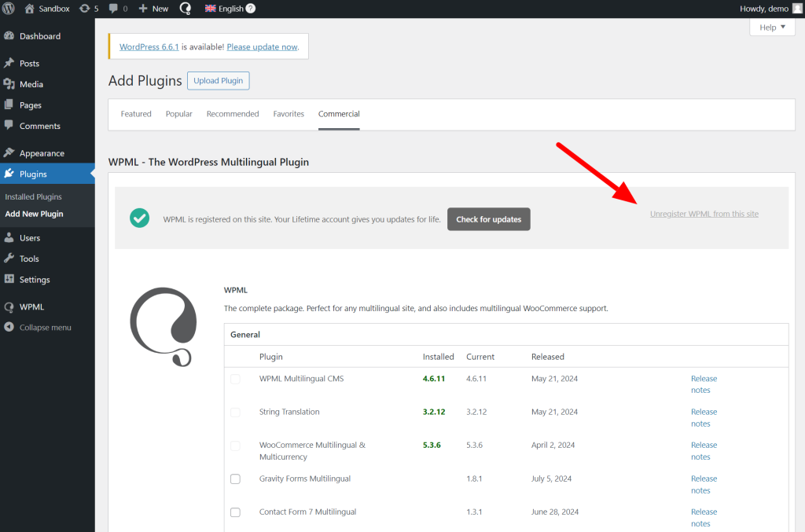Click the plus New icon in admin bar
805x532 pixels.
(143, 9)
